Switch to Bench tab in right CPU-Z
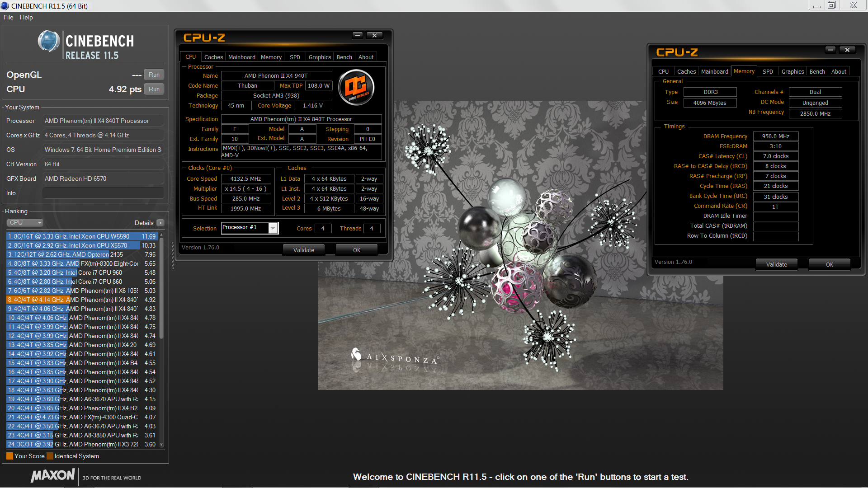The image size is (868, 488). tap(817, 72)
